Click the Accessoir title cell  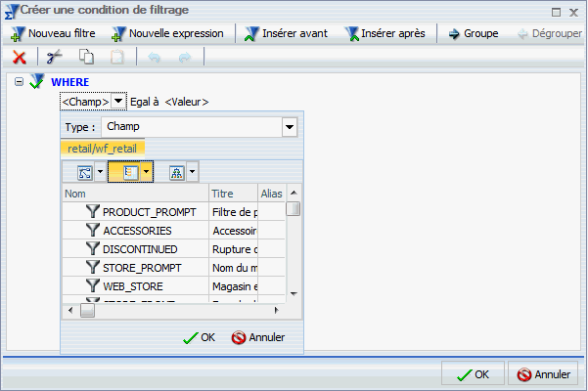point(233,231)
